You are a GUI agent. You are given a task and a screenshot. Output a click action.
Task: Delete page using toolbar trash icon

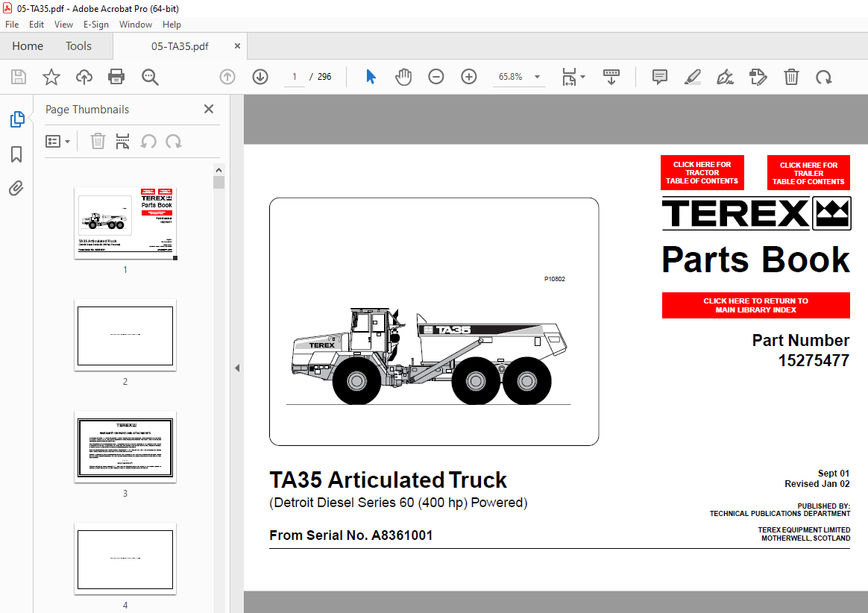792,77
